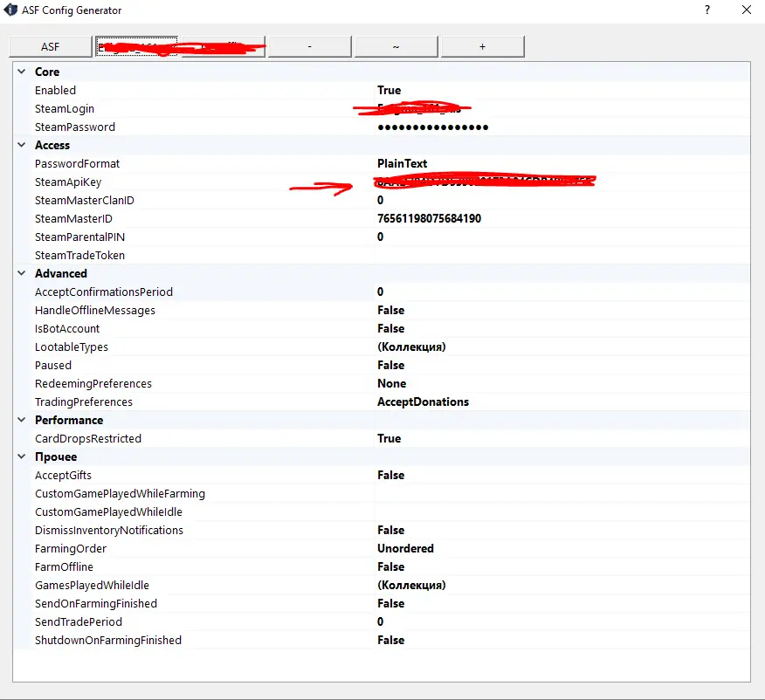Screen dimensions: 765x700
Task: Select the redacted bot tab next to ASF
Action: [x=136, y=47]
